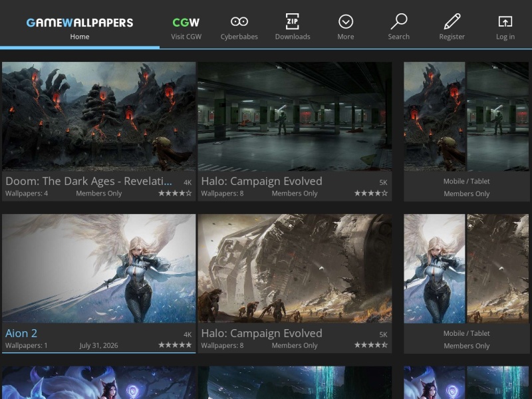Viewport: 532px width, 399px height.
Task: Open the Halo crashed ship wallpaper thumbnail
Action: pyautogui.click(x=295, y=269)
